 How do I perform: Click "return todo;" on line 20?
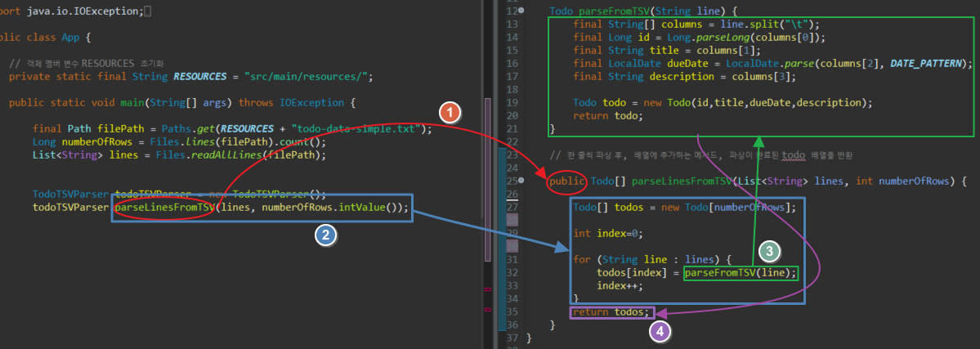point(607,116)
